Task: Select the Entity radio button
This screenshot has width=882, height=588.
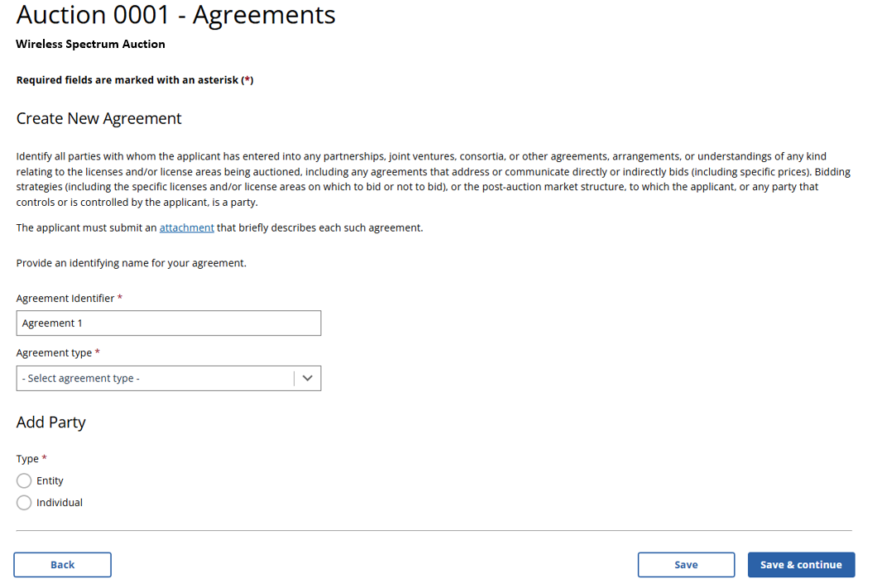Action: [x=24, y=481]
